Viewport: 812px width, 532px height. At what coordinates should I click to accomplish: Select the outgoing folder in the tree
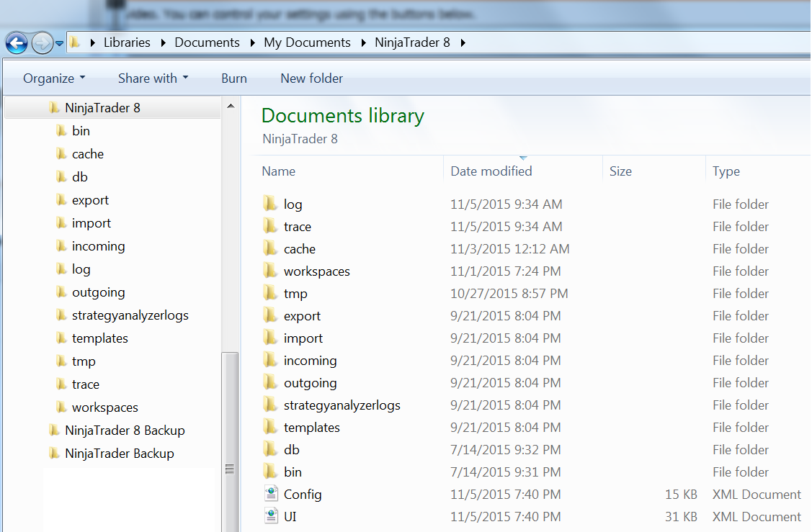pyautogui.click(x=99, y=292)
